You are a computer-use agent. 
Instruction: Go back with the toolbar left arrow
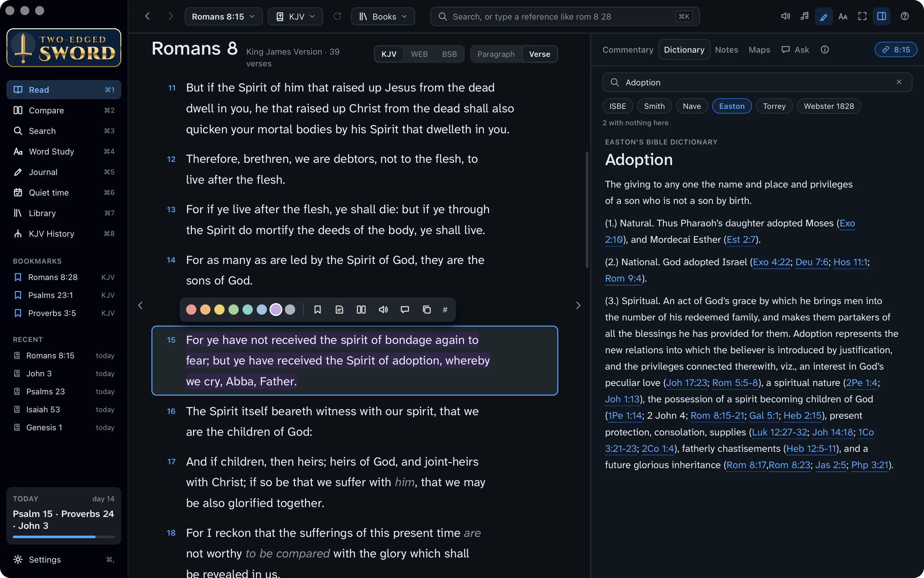147,16
